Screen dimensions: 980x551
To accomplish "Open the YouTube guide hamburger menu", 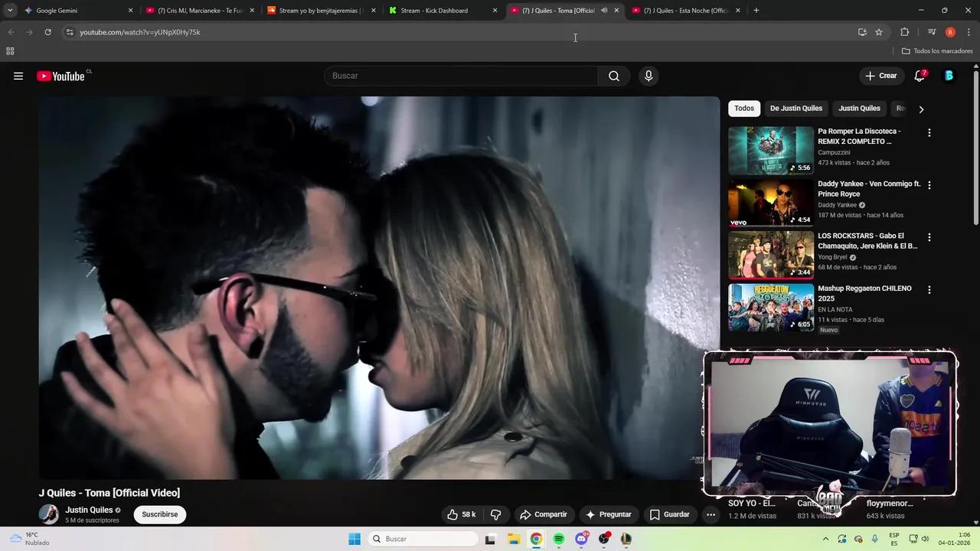I will pyautogui.click(x=18, y=76).
